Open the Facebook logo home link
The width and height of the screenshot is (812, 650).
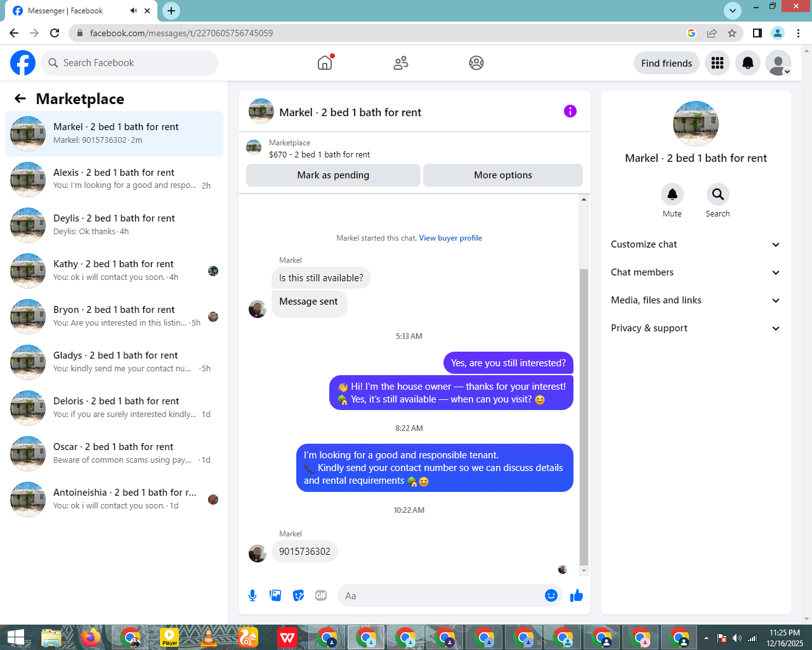coord(23,63)
